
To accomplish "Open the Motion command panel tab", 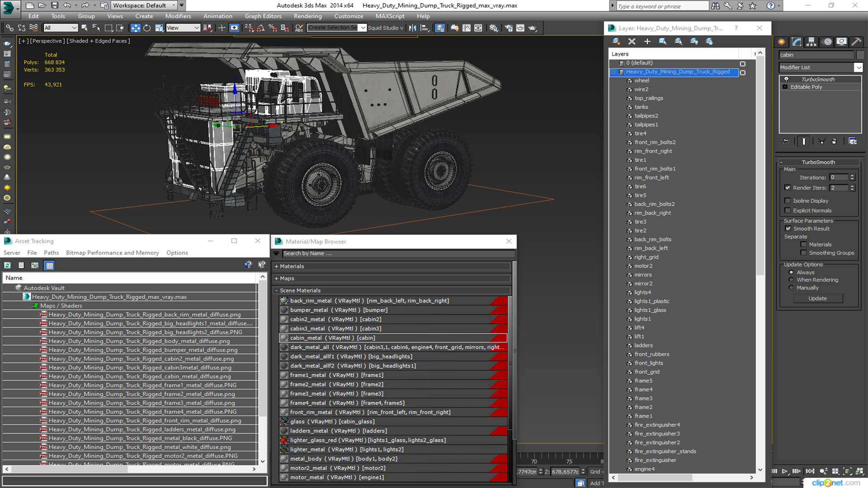I will click(827, 42).
